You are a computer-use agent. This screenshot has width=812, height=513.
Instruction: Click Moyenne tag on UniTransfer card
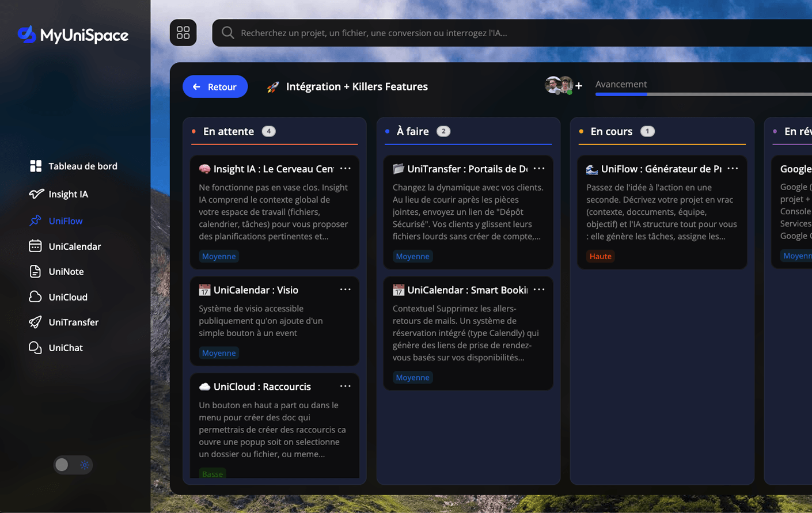point(412,256)
